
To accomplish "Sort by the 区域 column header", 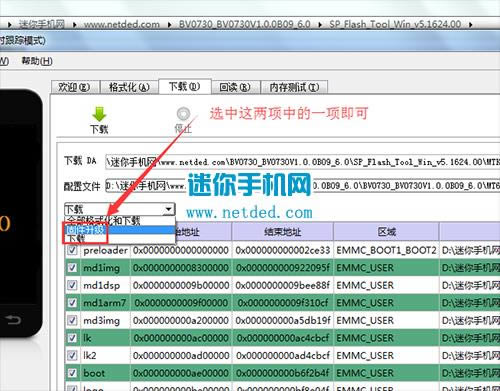I will coord(386,232).
